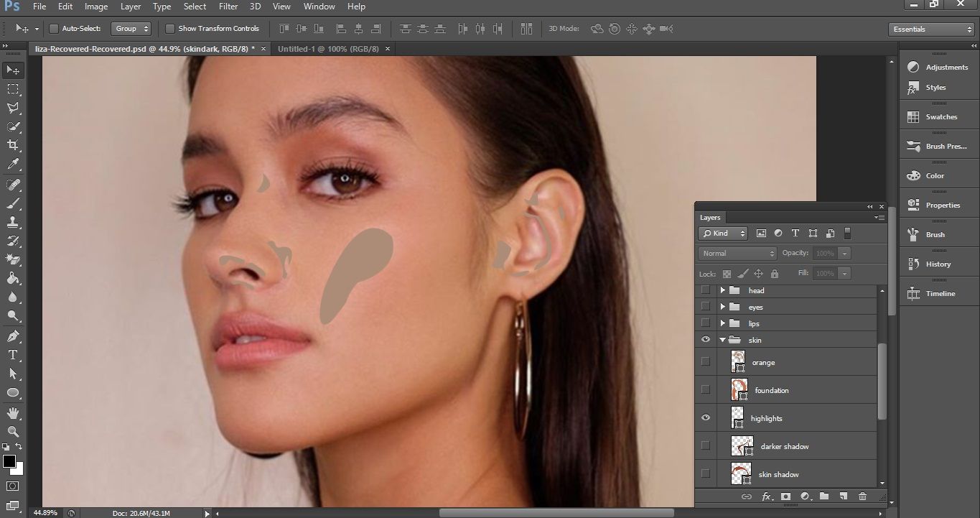Viewport: 980px width, 518px height.
Task: Select the Ellipse shape tool
Action: [x=13, y=392]
